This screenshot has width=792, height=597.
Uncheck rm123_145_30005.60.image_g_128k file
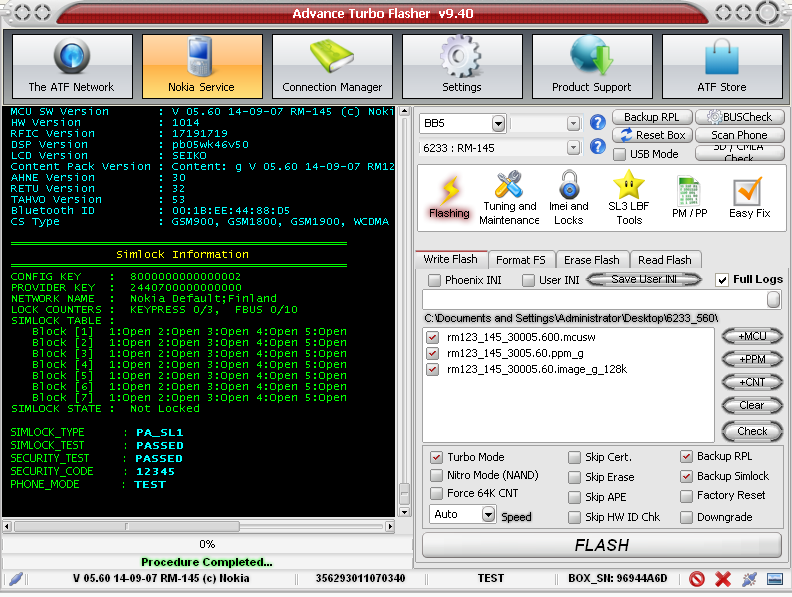pos(432,369)
